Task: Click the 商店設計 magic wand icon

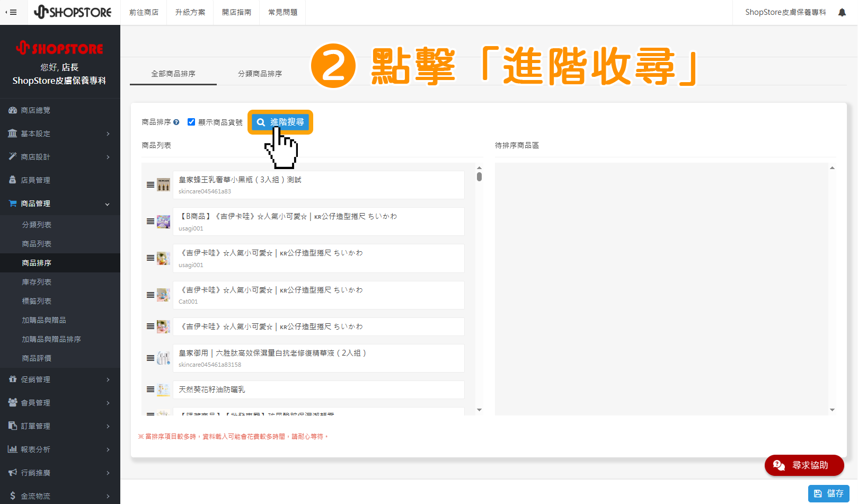Action: [x=13, y=156]
